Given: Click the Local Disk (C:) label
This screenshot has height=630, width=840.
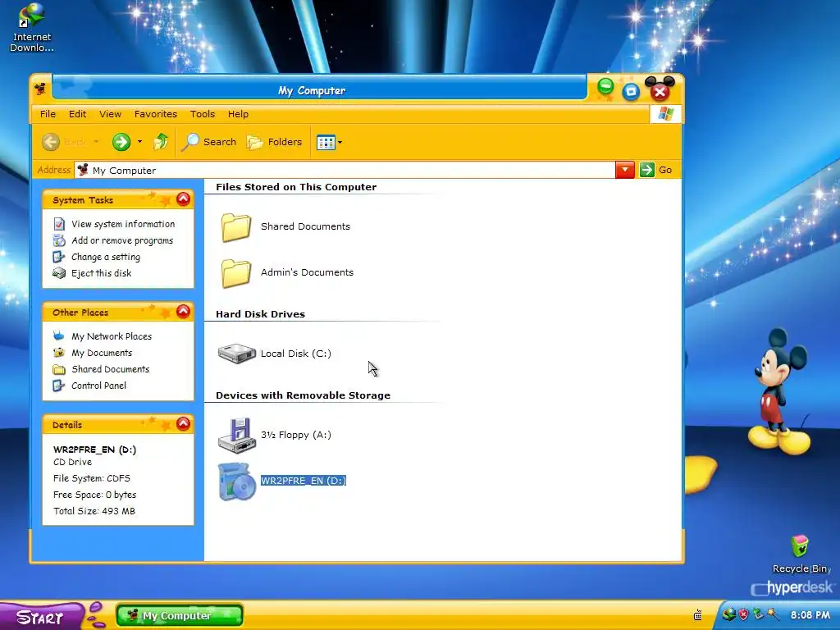Looking at the screenshot, I should pos(295,354).
